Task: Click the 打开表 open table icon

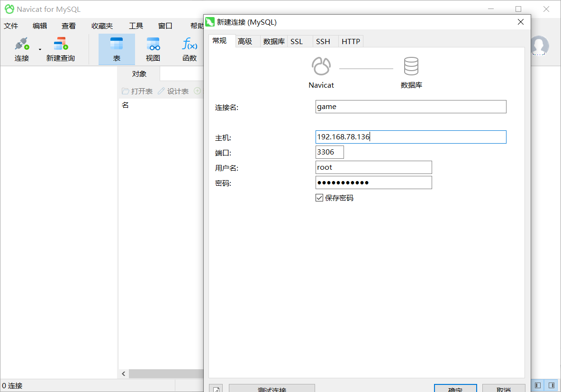Action: (125, 91)
